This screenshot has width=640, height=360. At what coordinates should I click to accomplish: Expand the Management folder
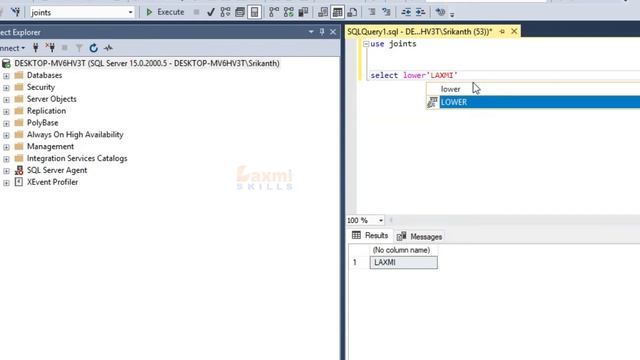(x=6, y=147)
